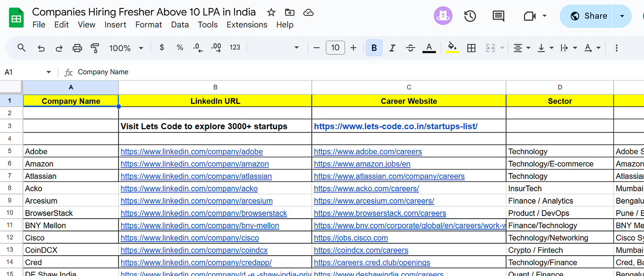644x276 pixels.
Task: Open the View menu
Action: tap(87, 25)
